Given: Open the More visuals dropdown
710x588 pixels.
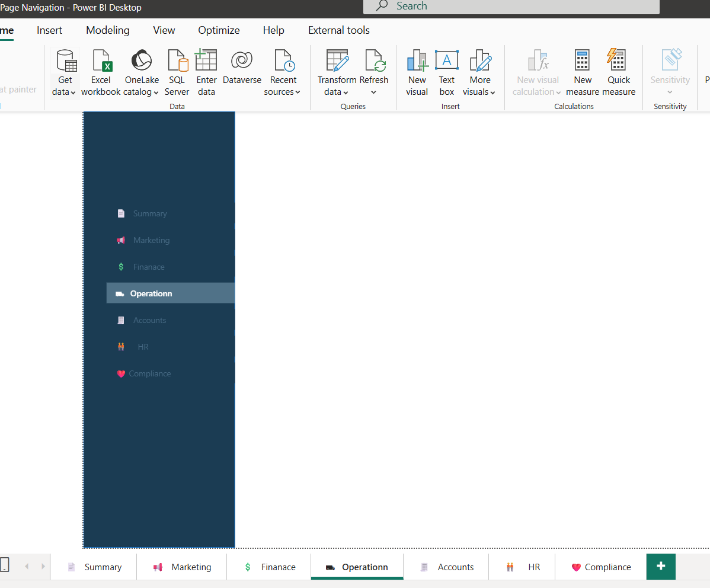Looking at the screenshot, I should coord(479,92).
